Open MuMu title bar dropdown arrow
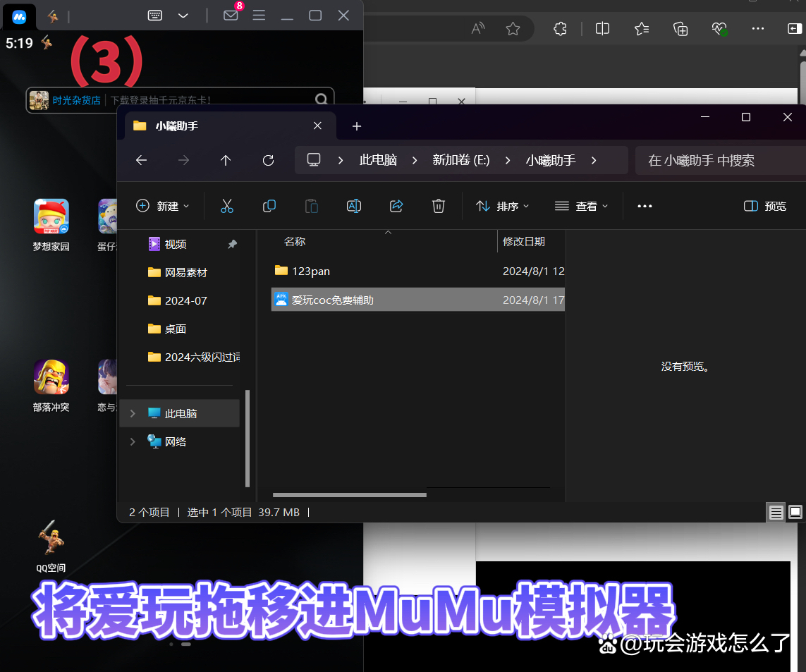Screen dimensions: 806x672 click(183, 16)
